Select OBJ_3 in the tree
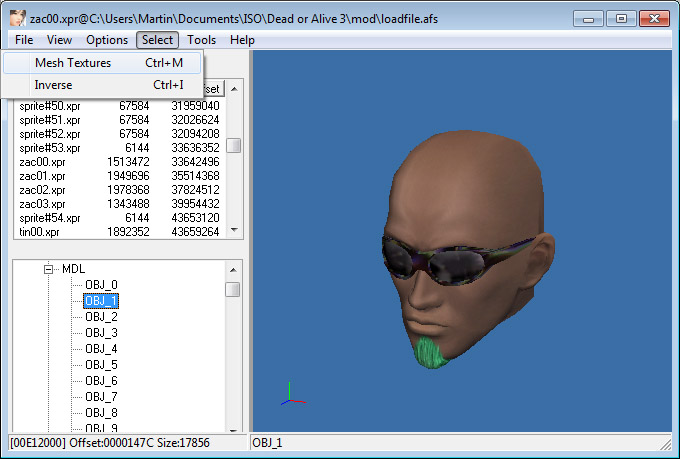Screen dimensions: 680x459 101,333
